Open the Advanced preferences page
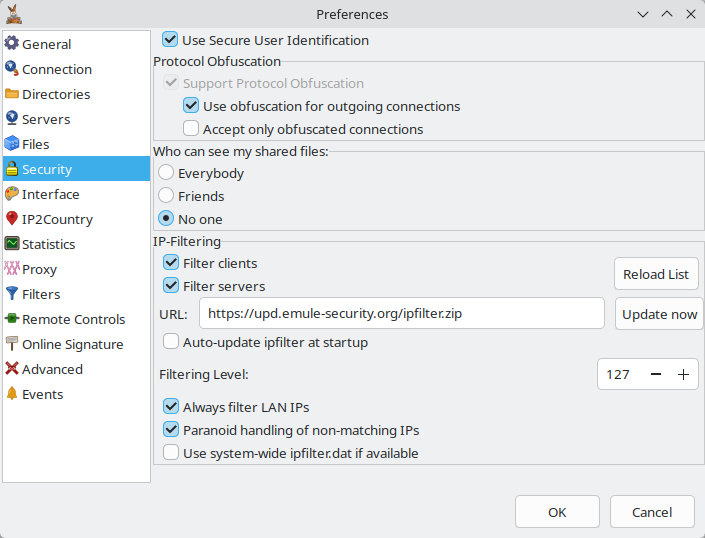 pyautogui.click(x=76, y=369)
